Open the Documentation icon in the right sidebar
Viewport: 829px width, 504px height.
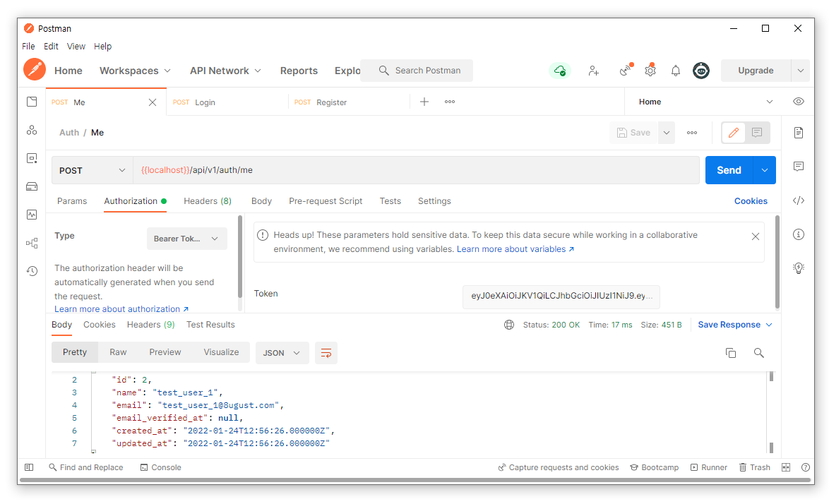799,133
